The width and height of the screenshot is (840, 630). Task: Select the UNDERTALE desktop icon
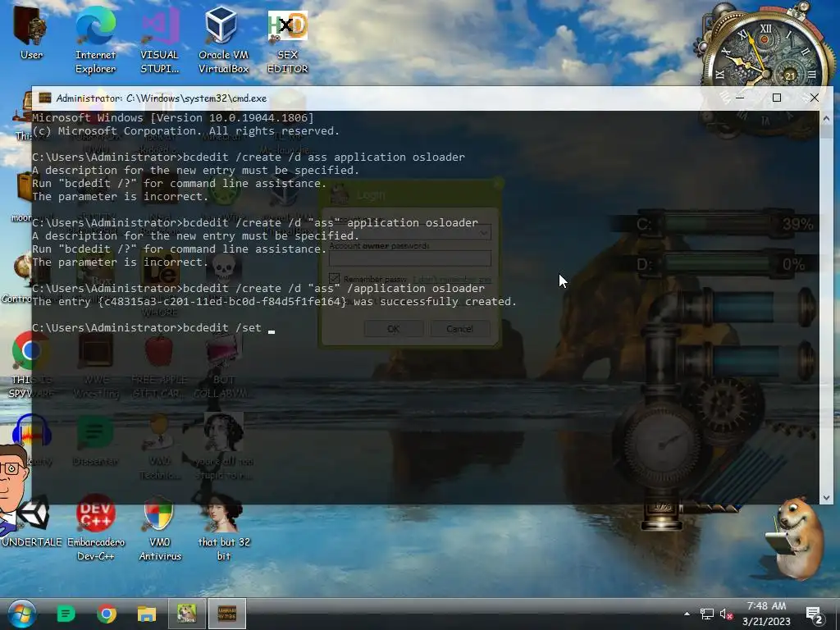click(32, 523)
